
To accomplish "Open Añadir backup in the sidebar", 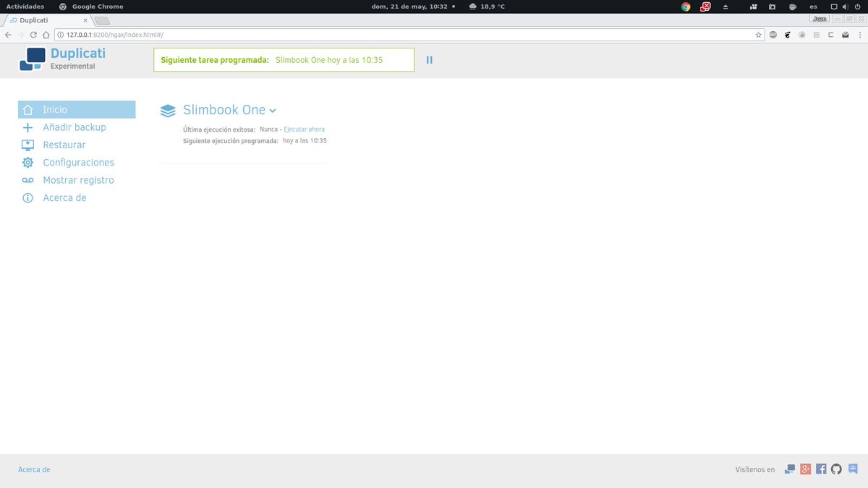I will (x=75, y=127).
